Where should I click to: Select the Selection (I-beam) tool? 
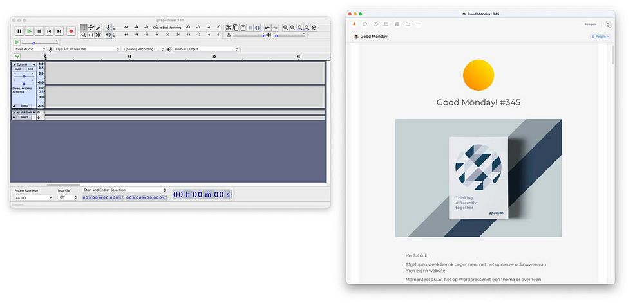coord(84,28)
